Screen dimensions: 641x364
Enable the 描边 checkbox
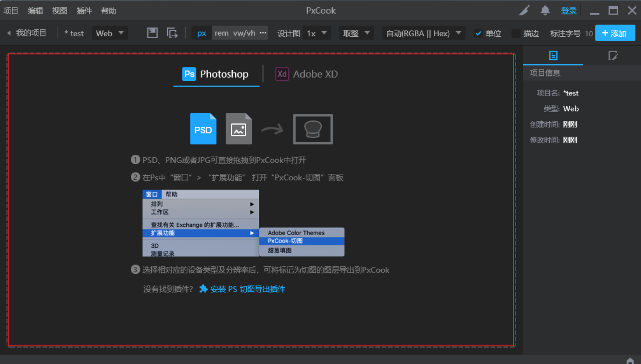tap(516, 33)
